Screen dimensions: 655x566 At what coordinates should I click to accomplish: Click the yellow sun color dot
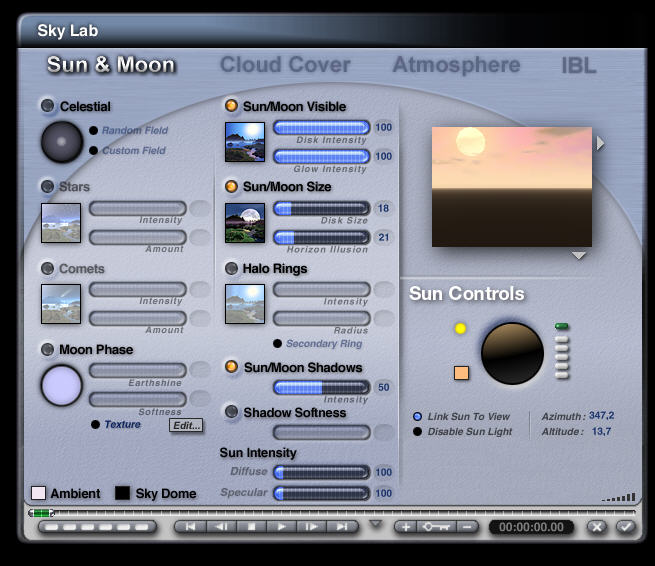[x=460, y=328]
